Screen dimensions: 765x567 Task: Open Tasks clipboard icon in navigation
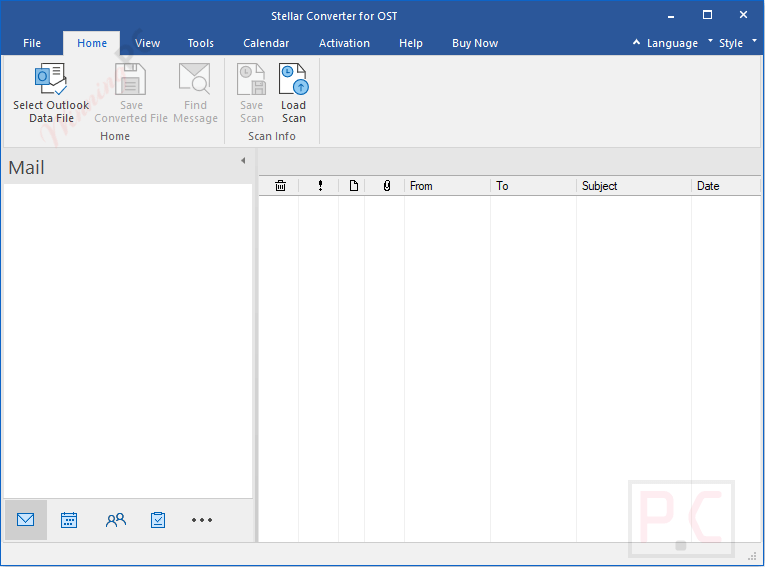(158, 520)
